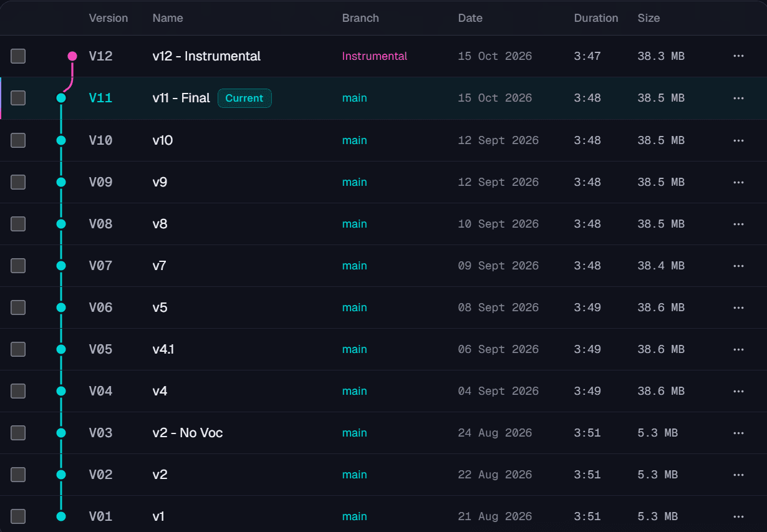
Task: Click the Branch column header
Action: coord(360,18)
